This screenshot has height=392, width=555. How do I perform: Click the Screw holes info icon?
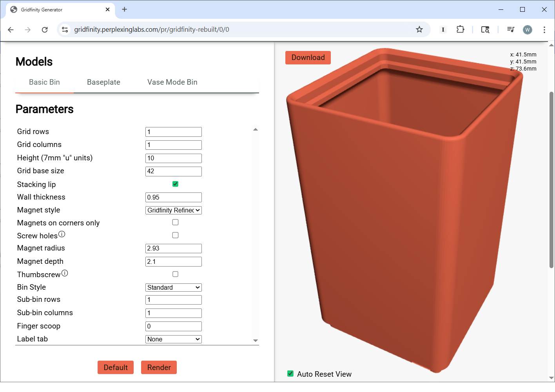(62, 234)
